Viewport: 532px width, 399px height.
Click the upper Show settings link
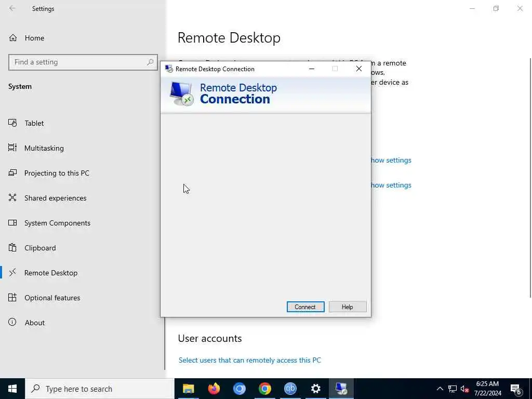coord(391,160)
